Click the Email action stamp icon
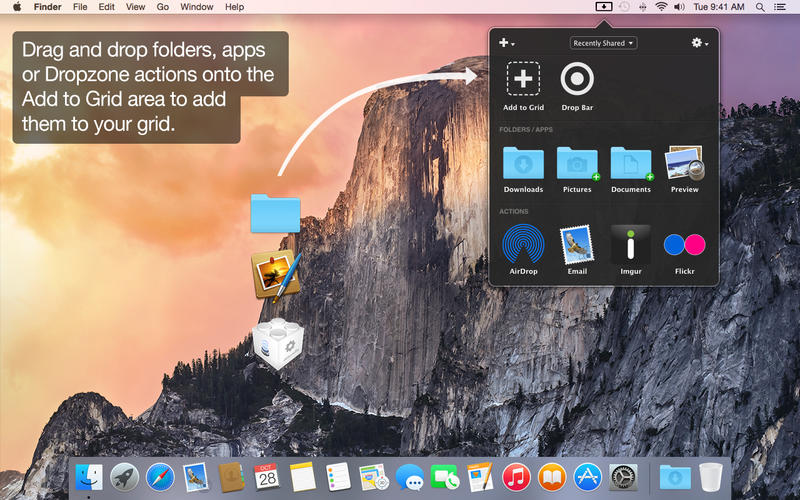 tap(577, 244)
